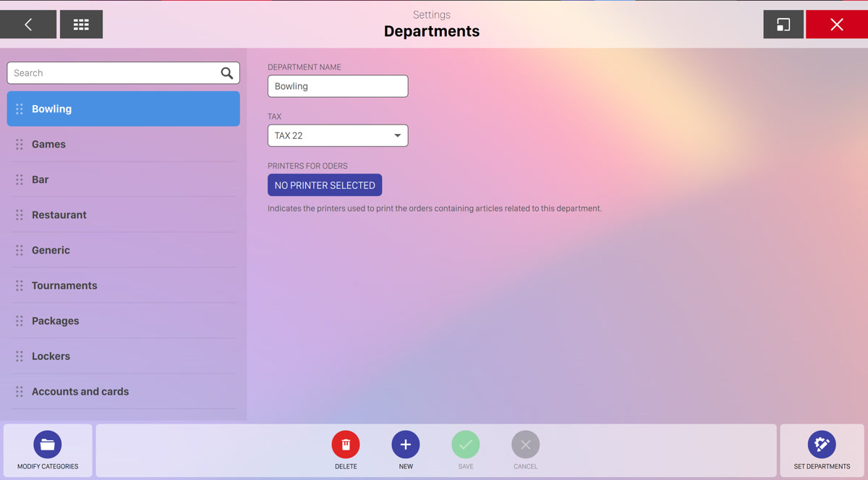Click the grey Cancel icon
This screenshot has width=868, height=480.
click(526, 445)
